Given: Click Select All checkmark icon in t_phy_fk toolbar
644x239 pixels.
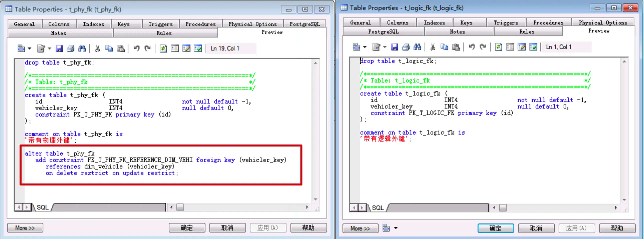Looking at the screenshot, I should pyautogui.click(x=198, y=48).
